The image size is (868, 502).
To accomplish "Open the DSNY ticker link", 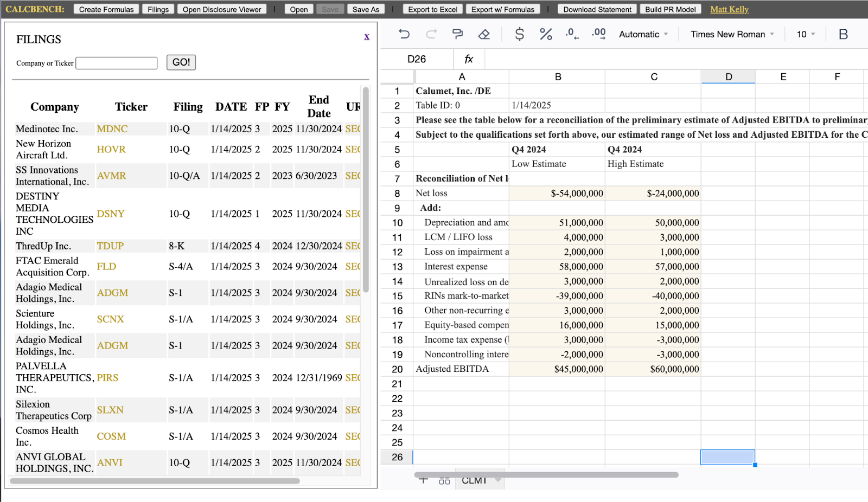I will tap(111, 214).
